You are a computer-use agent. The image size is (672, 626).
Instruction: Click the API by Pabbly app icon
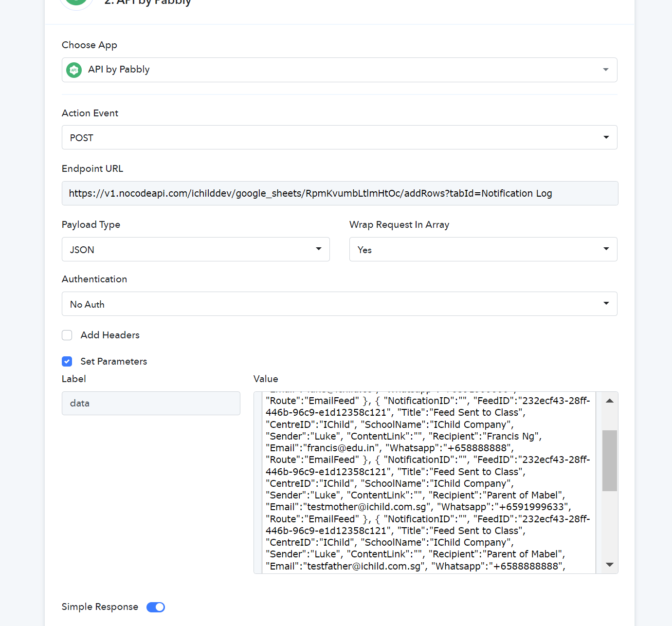(74, 70)
